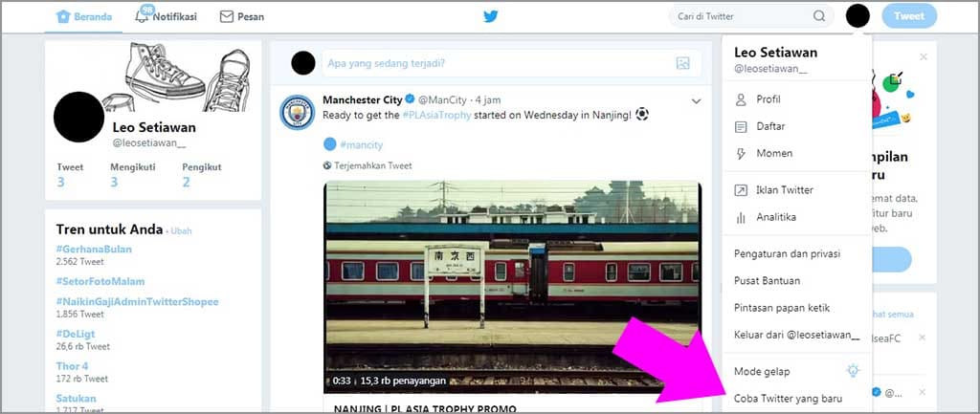Click the Analitika bar chart icon

[741, 217]
